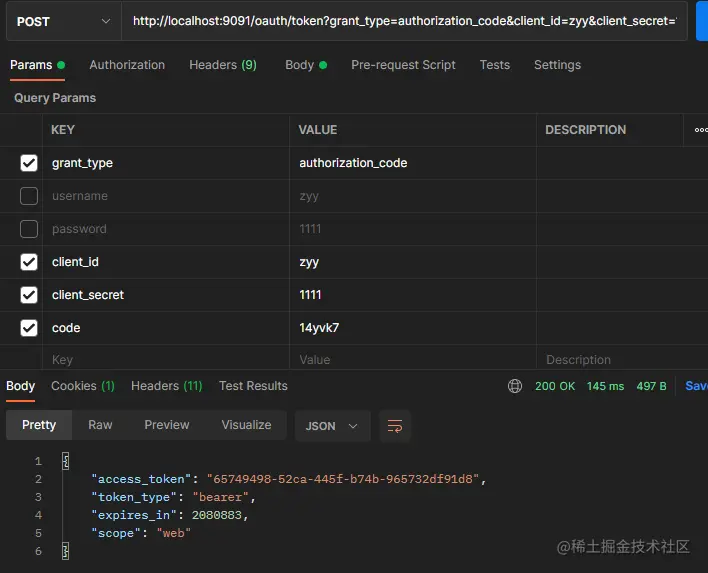Image resolution: width=708 pixels, height=573 pixels.
Task: Click the 14yvk7 code value
Action: [319, 328]
